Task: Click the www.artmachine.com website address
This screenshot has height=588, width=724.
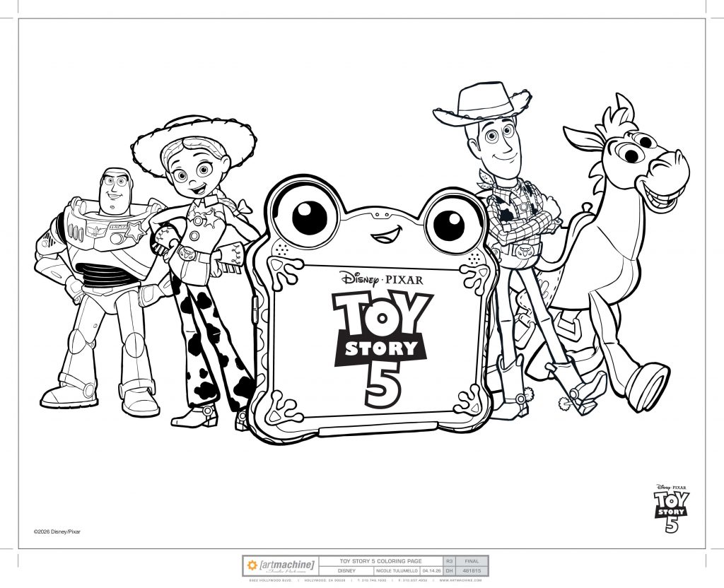Action: click(460, 580)
